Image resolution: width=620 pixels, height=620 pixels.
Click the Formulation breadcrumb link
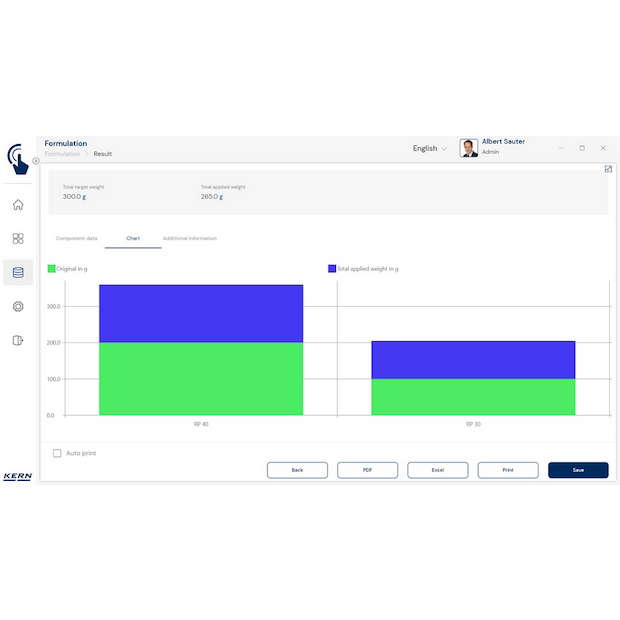point(62,154)
